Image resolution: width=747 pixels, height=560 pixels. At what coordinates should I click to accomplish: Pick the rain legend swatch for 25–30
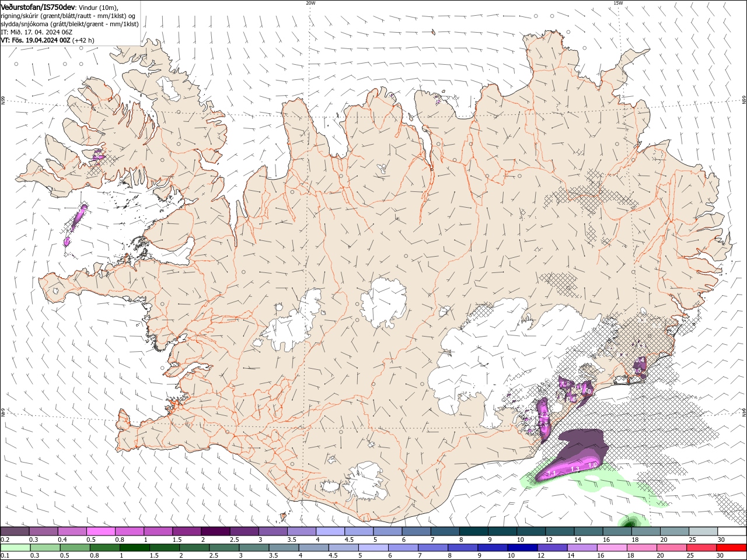coord(701,548)
